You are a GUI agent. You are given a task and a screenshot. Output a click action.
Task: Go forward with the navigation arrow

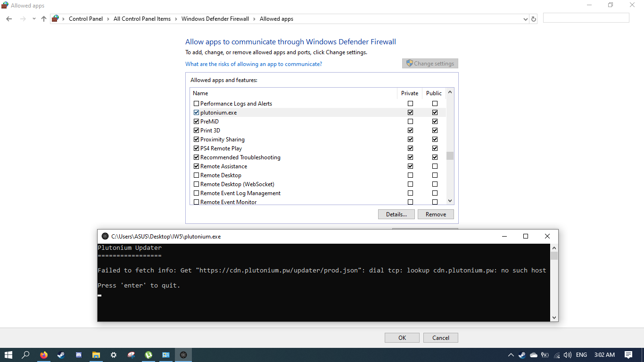coord(23,19)
